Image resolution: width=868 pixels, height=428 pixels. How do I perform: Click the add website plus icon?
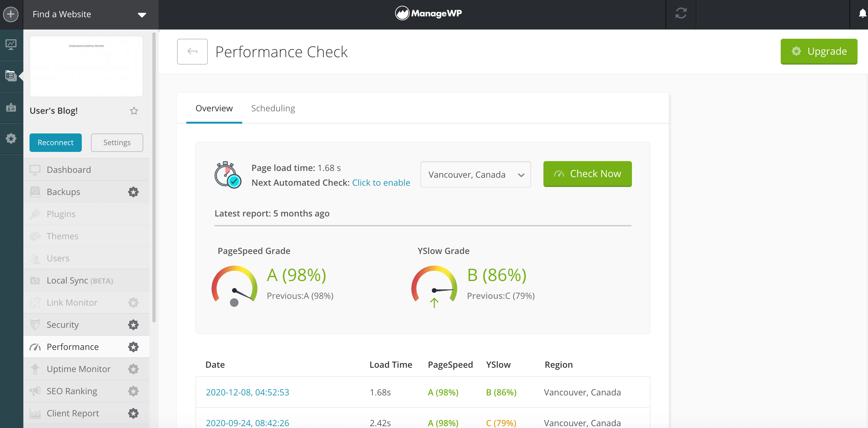[x=11, y=14]
